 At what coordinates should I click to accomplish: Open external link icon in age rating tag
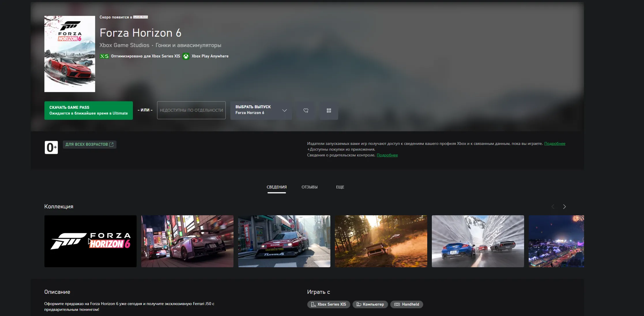click(111, 145)
